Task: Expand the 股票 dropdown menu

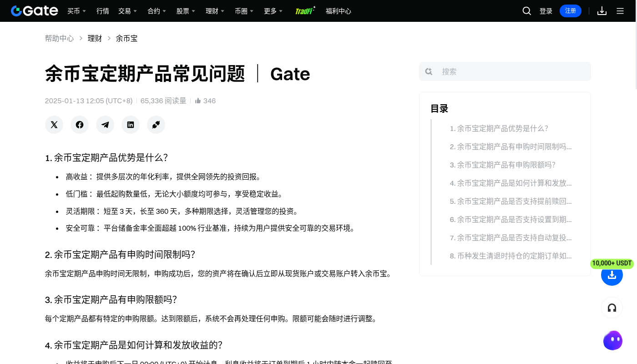Action: [x=186, y=11]
